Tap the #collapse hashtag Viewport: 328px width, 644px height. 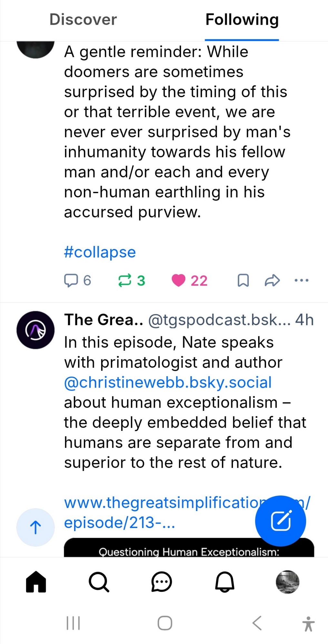point(100,252)
